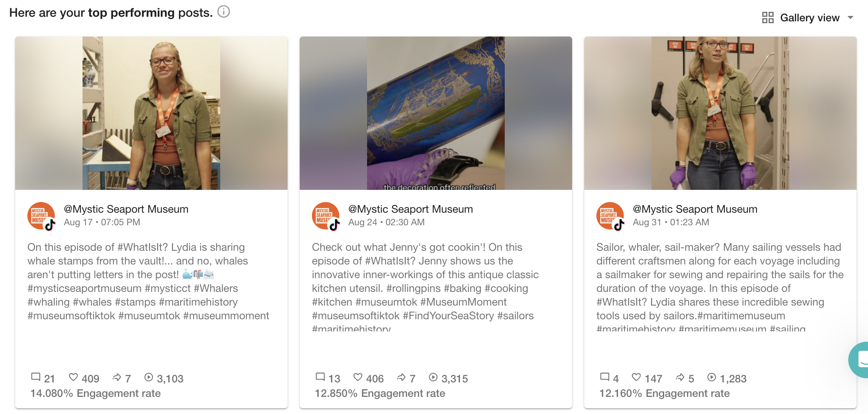Click the heart icon with 409 likes
The width and height of the screenshot is (868, 414).
(73, 377)
